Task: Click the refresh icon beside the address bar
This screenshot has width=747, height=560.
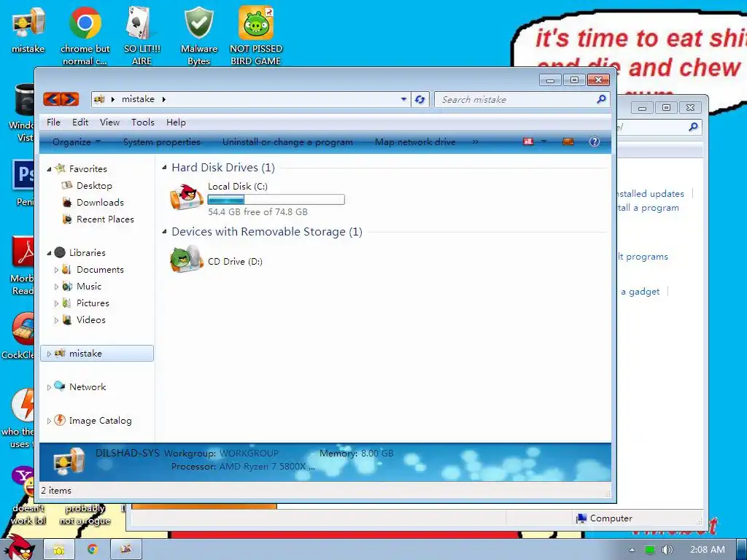Action: (x=419, y=99)
